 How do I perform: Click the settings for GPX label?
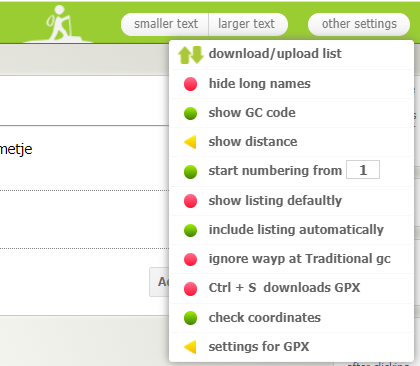[259, 347]
